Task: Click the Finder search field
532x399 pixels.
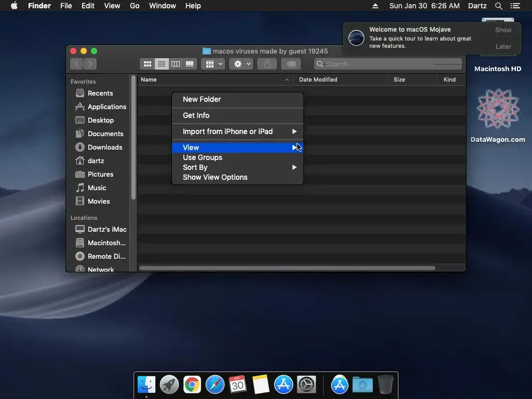Action: (x=388, y=64)
